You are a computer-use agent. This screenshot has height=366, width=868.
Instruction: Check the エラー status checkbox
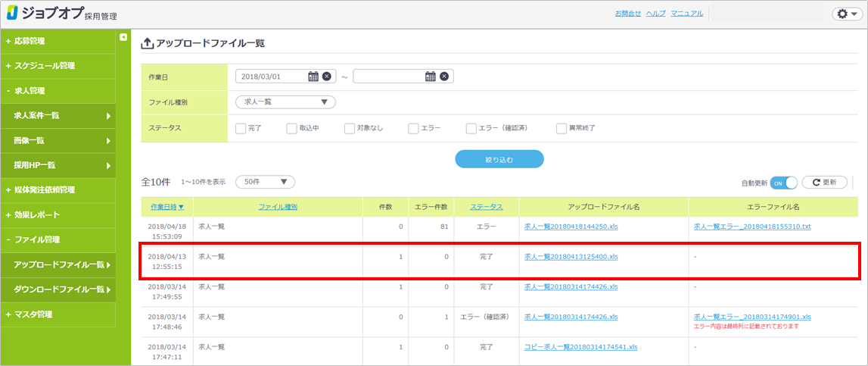point(413,128)
